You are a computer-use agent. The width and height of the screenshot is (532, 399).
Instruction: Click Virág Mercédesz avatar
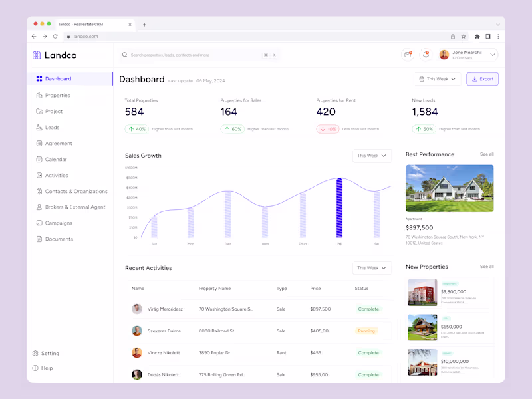(137, 309)
